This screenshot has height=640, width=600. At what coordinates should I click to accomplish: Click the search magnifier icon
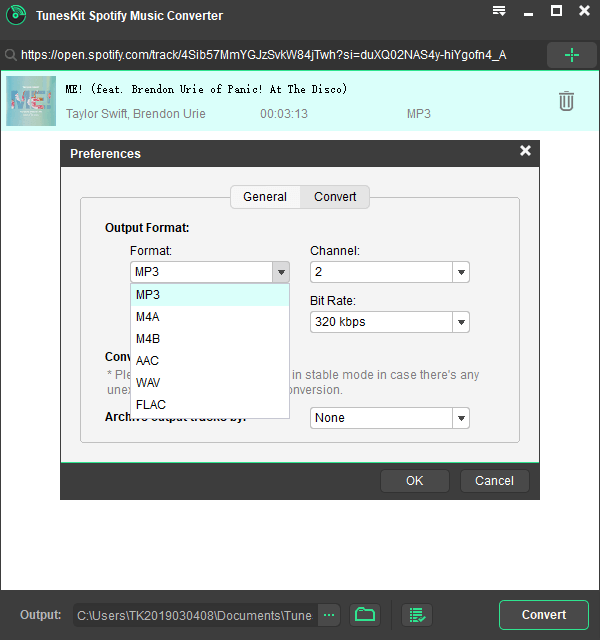[10, 55]
